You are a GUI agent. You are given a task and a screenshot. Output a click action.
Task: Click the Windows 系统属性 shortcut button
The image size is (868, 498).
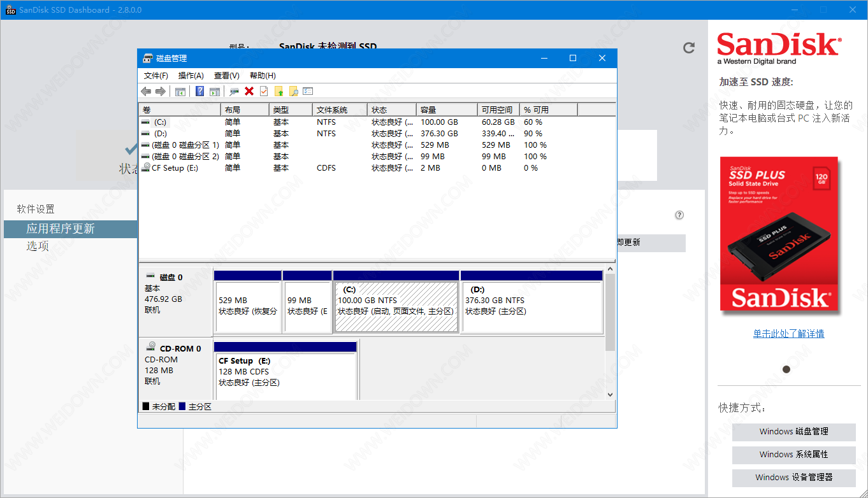click(x=793, y=455)
